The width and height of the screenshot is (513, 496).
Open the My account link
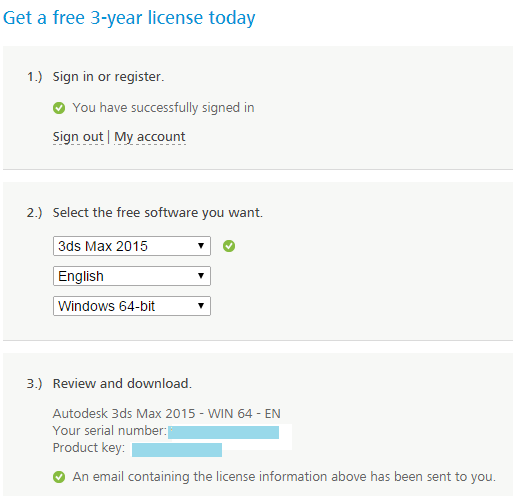150,137
